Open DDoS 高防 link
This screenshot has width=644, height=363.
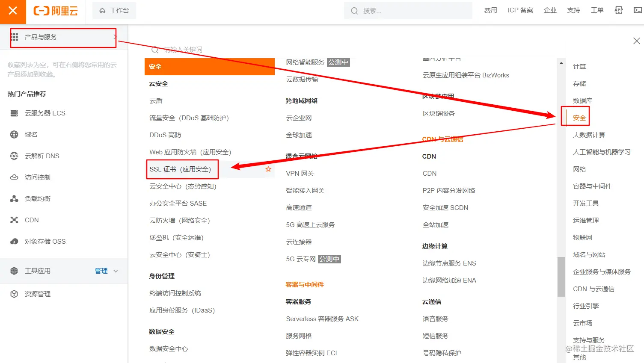pos(165,135)
